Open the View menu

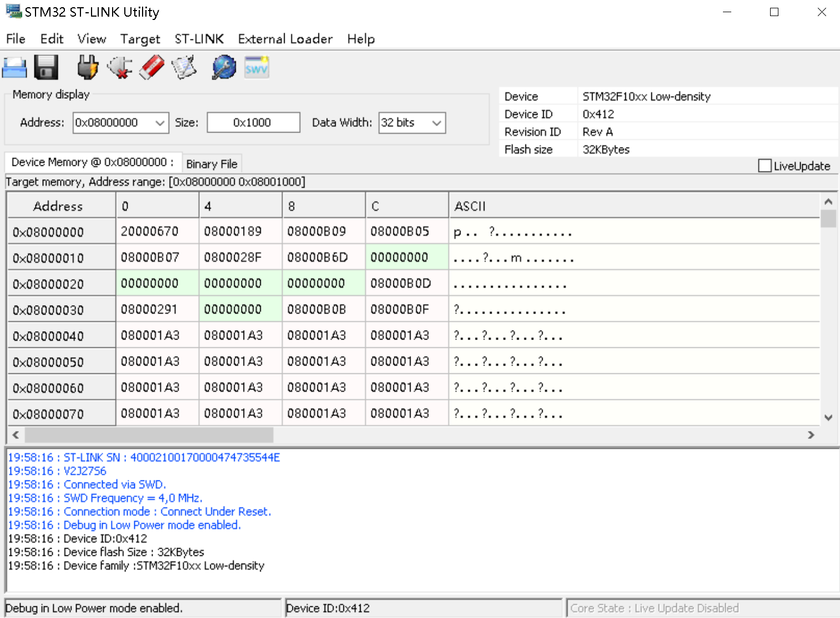tap(92, 39)
